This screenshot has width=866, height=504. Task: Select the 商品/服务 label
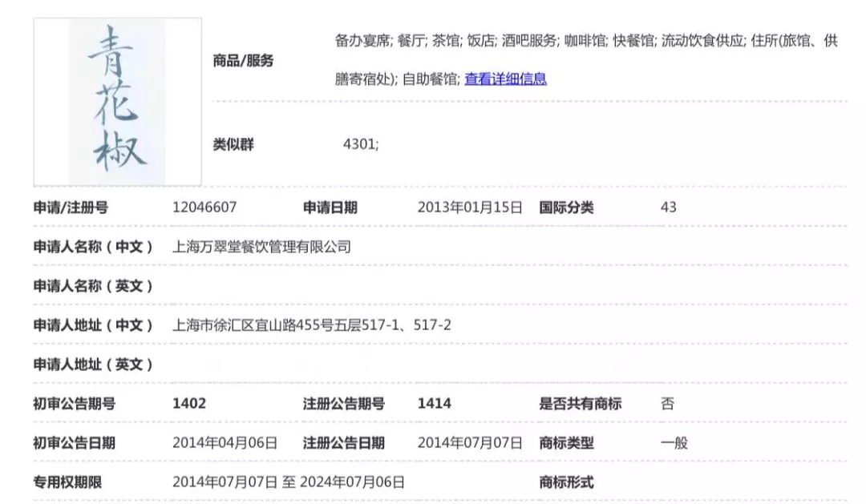click(x=244, y=61)
